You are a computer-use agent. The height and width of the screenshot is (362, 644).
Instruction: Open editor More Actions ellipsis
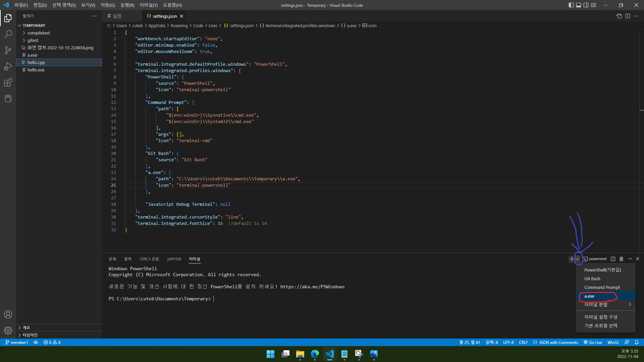pos(636,16)
